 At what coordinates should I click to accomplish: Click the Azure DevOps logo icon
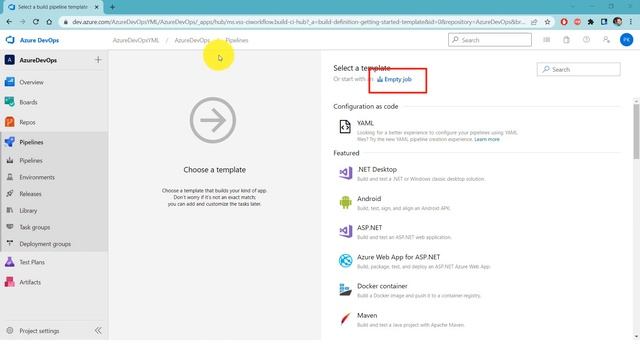(10, 40)
